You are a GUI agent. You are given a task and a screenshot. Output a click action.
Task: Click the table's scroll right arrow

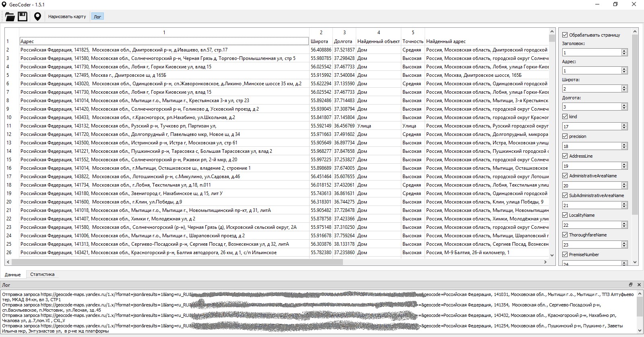coord(545,262)
